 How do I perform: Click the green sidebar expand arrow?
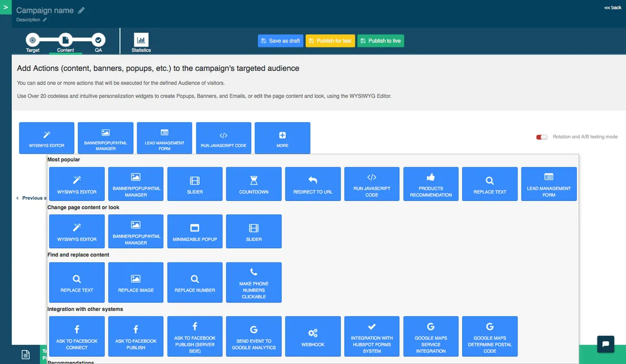[x=6, y=7]
